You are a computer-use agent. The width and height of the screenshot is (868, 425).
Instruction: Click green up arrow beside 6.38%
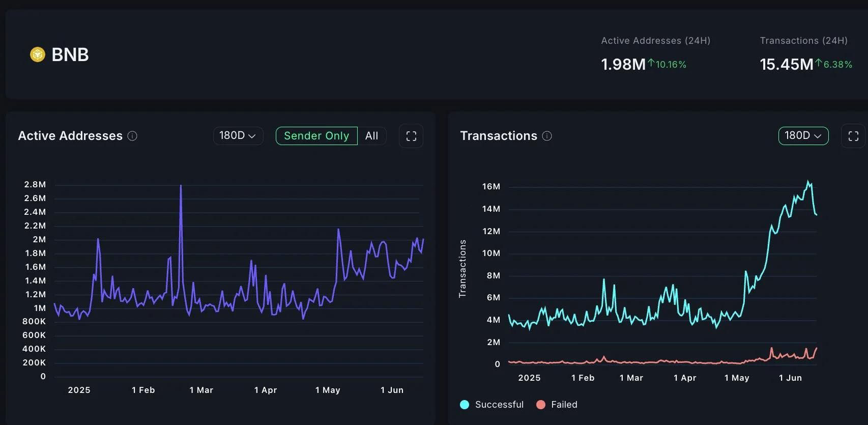819,63
